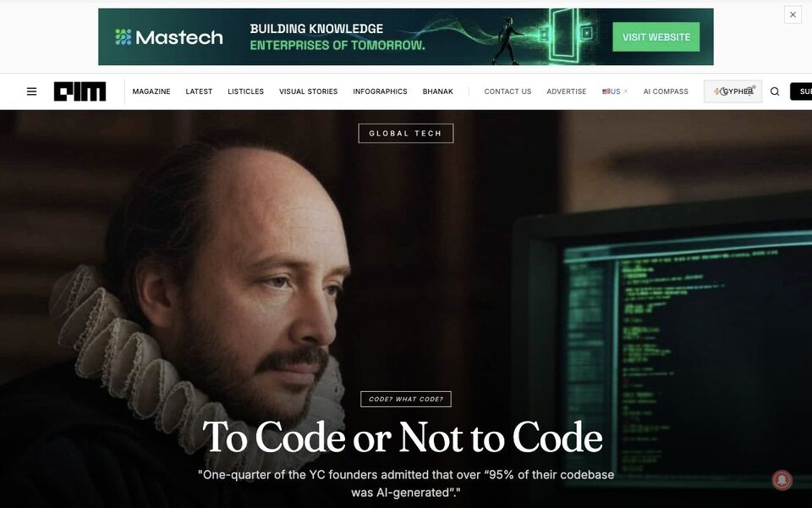Open the search magnifier icon
Screen dimensions: 812x508
(x=775, y=91)
